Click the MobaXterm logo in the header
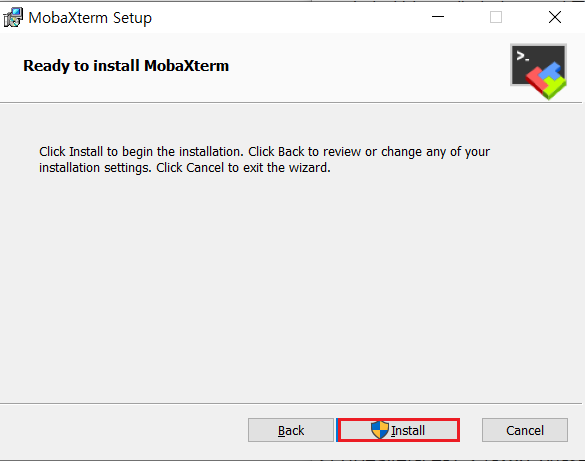This screenshot has height=461, width=585. click(x=538, y=72)
